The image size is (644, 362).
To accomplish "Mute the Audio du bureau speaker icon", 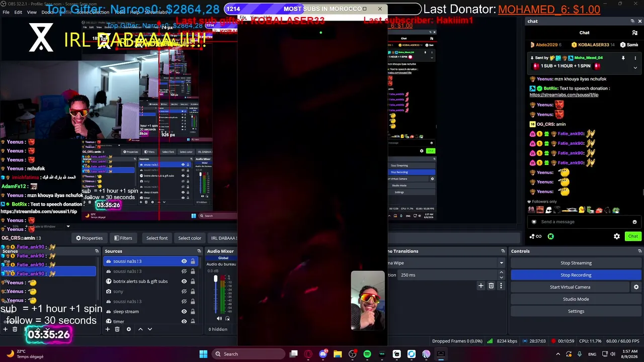I will click(x=219, y=318).
